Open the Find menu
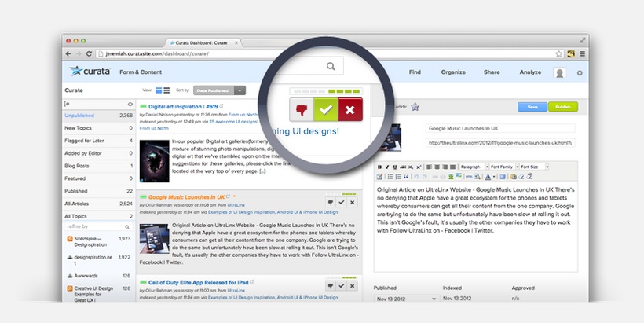This screenshot has width=644, height=323. point(415,72)
